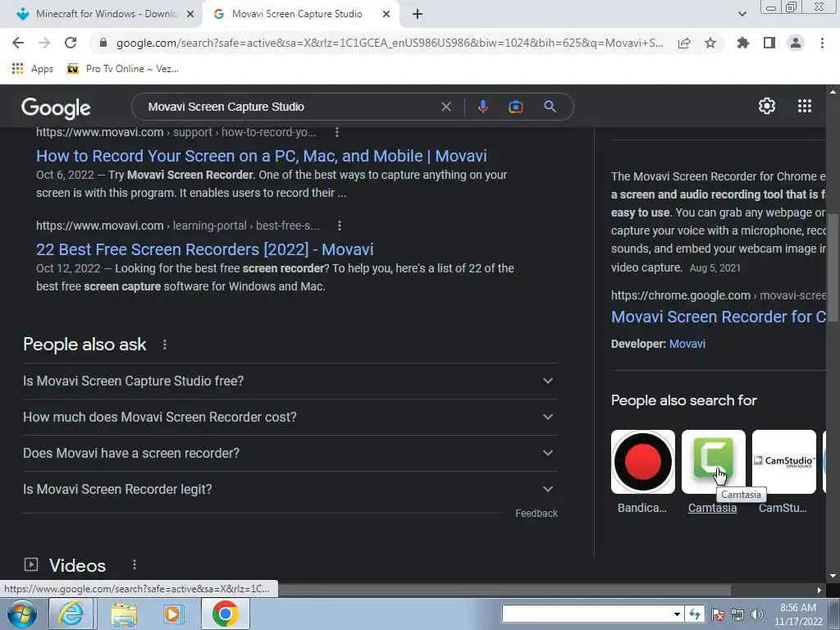Click the Camtasia text link

[713, 508]
